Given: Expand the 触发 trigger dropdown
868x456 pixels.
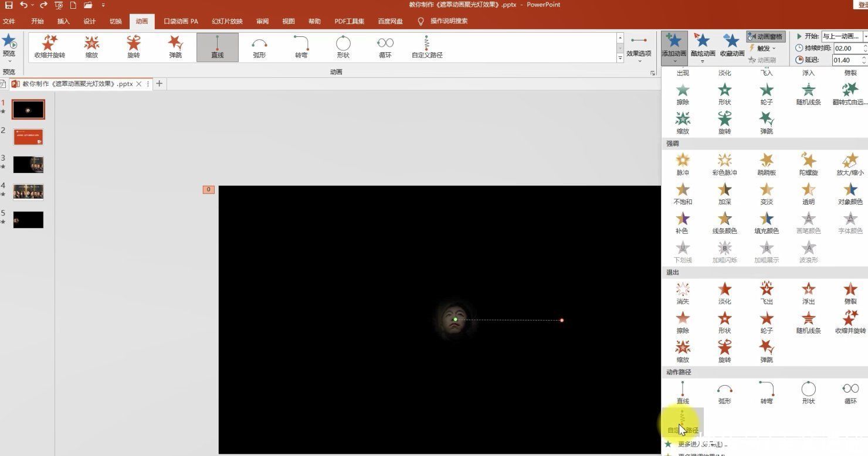Looking at the screenshot, I should point(762,48).
